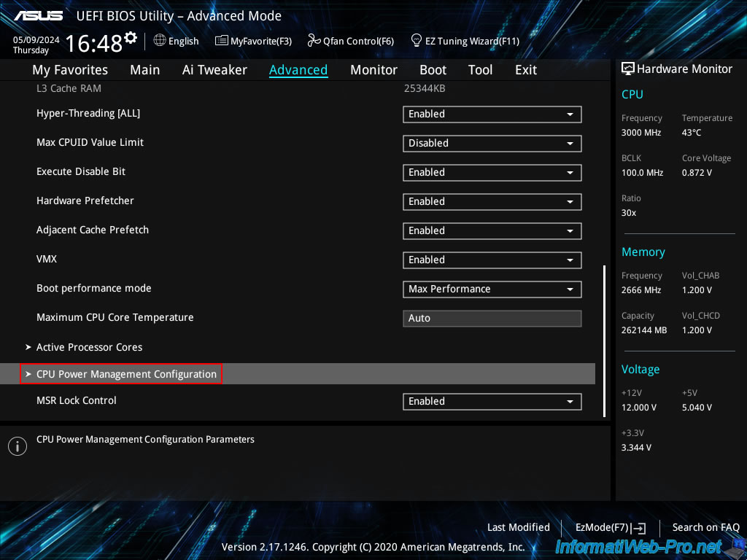
Task: Open Qfan Control fan icon
Action: (314, 41)
